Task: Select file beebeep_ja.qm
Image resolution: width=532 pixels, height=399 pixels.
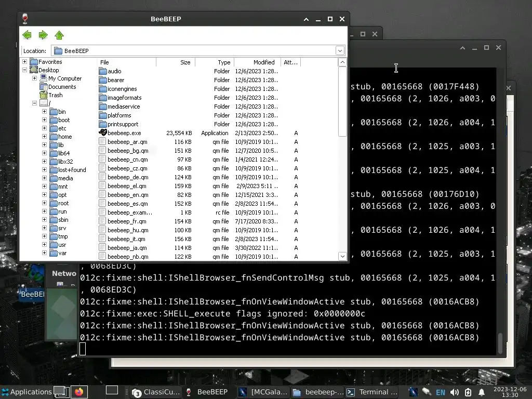Action: tap(127, 248)
